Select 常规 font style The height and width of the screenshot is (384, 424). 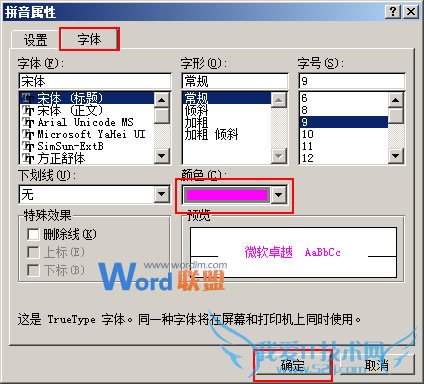pos(227,98)
